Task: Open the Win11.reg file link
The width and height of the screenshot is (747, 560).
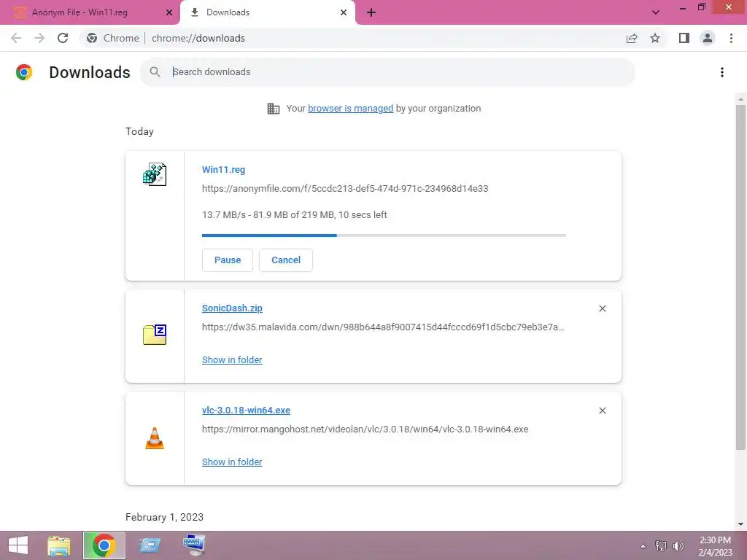Action: pos(223,169)
